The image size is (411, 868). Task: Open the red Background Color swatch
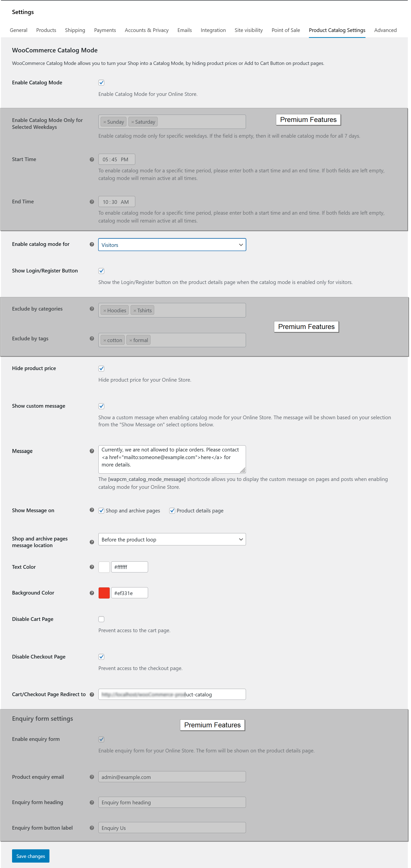[104, 593]
